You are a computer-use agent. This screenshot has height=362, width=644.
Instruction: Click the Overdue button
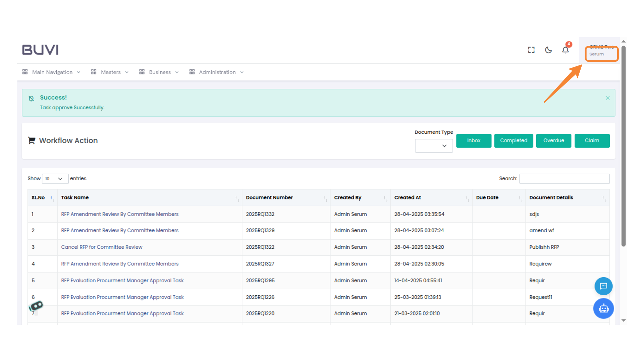coord(553,140)
